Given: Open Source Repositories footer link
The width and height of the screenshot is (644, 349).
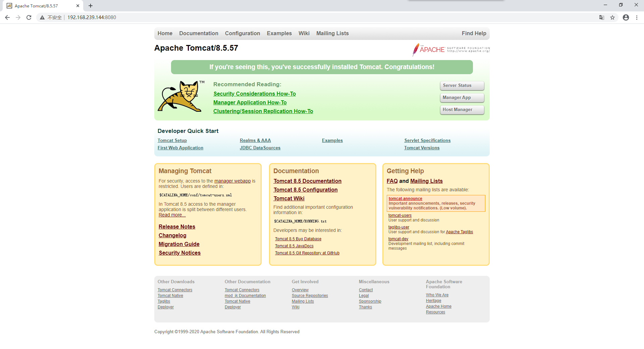Looking at the screenshot, I should 310,296.
